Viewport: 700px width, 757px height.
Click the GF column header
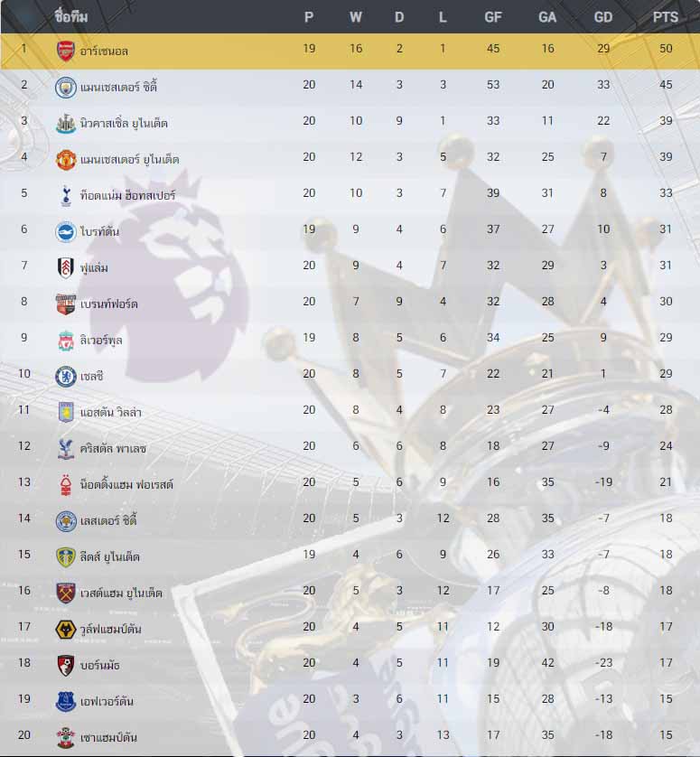click(x=493, y=17)
